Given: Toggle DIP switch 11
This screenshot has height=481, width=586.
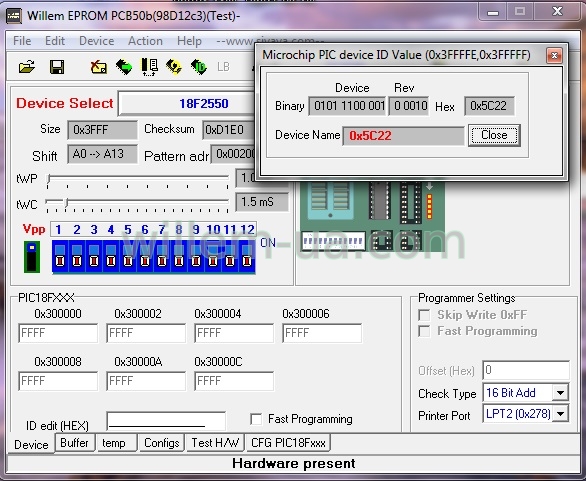Looking at the screenshot, I should 230,256.
